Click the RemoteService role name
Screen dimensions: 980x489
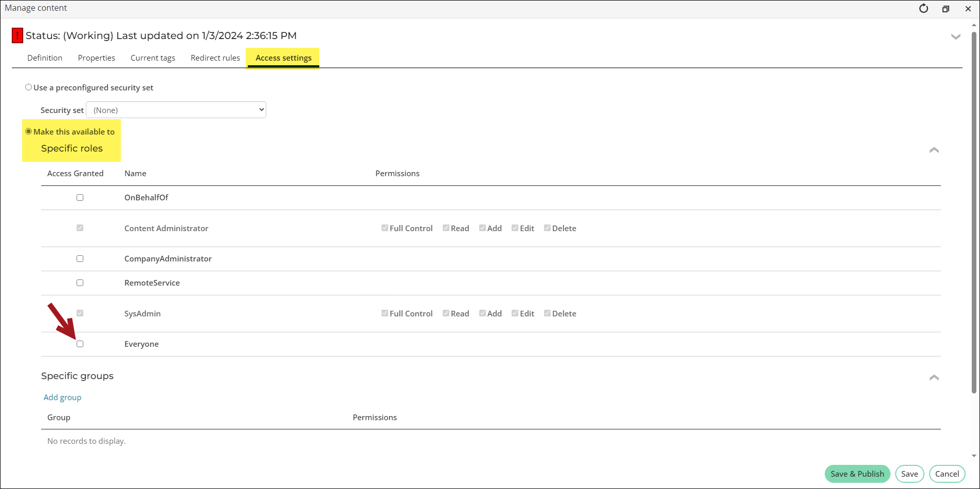coord(152,283)
